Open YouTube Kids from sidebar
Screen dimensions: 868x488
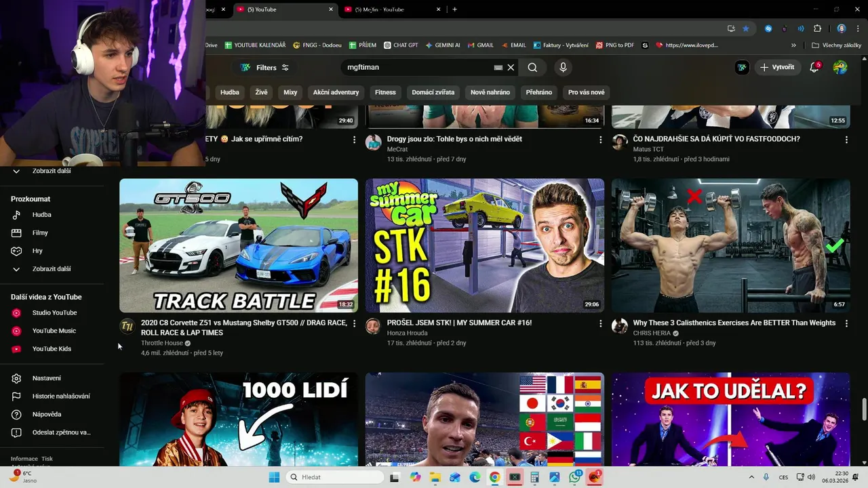[x=52, y=348]
